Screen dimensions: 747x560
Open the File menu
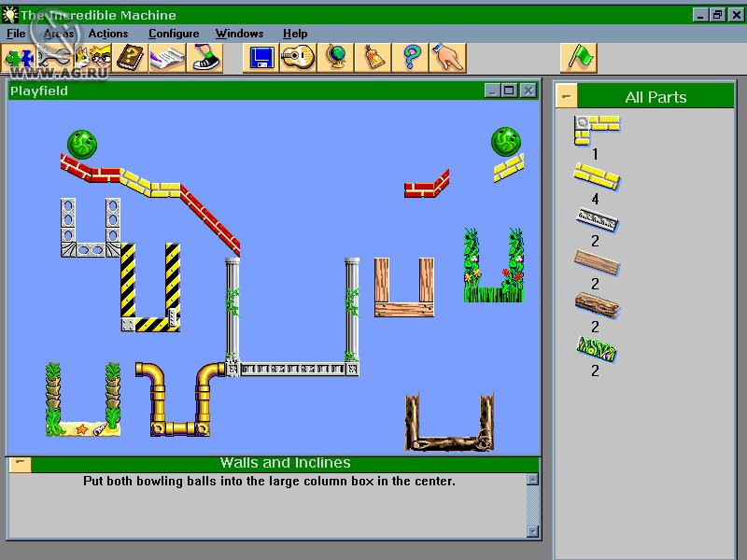pyautogui.click(x=16, y=34)
